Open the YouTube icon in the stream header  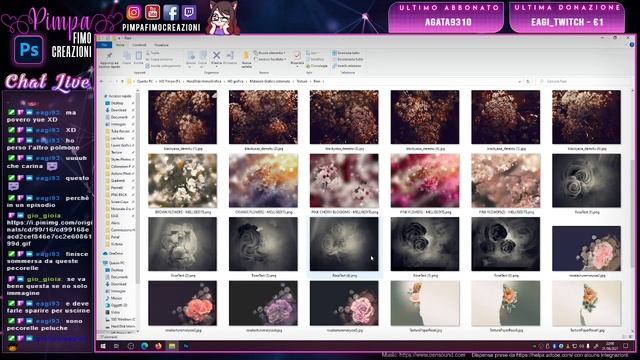tap(152, 12)
